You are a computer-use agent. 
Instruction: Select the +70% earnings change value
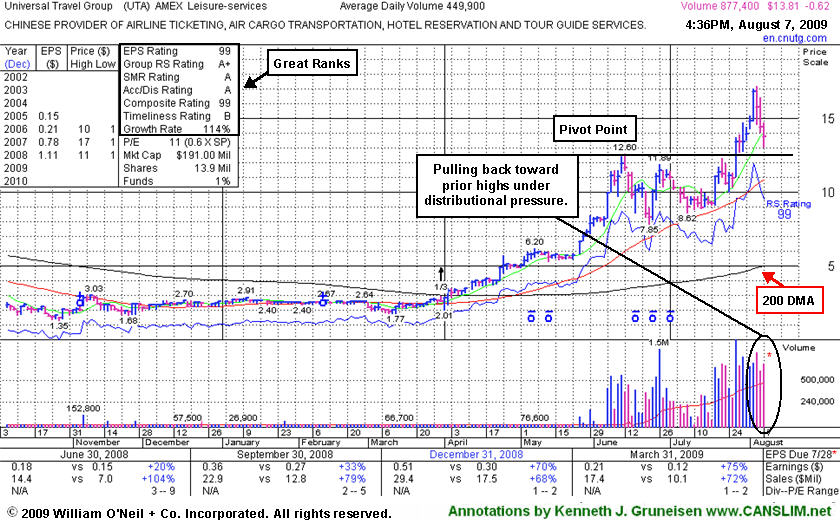coord(542,467)
